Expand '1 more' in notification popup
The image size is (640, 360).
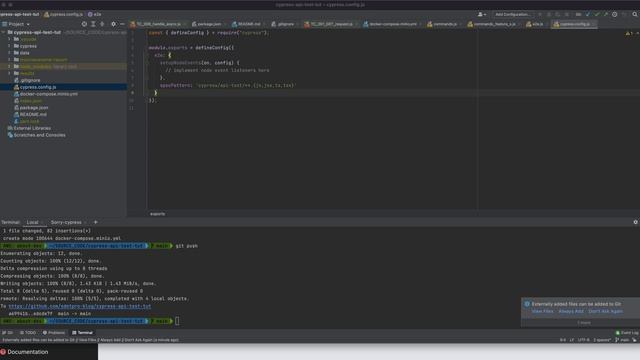pos(584,323)
